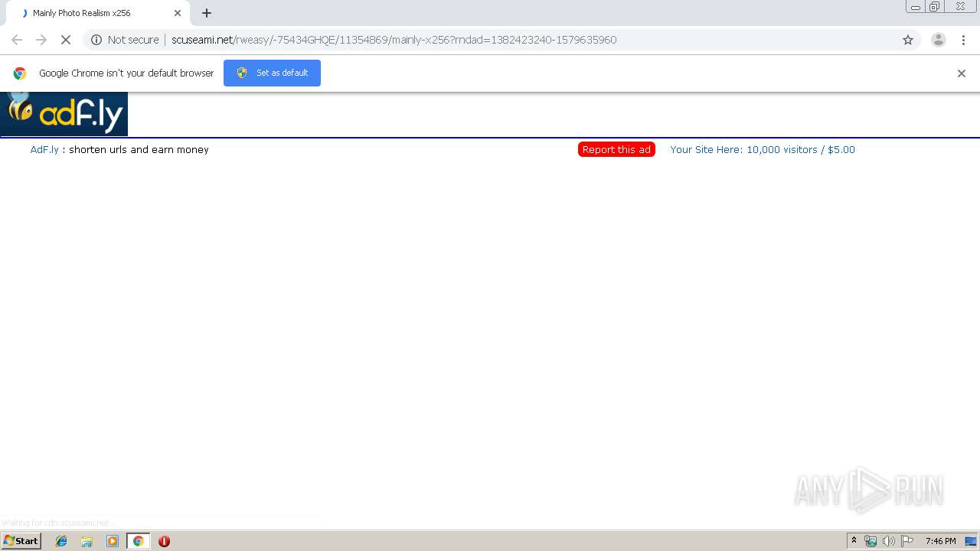
Task: Open Chrome three-dot menu
Action: pyautogui.click(x=963, y=40)
